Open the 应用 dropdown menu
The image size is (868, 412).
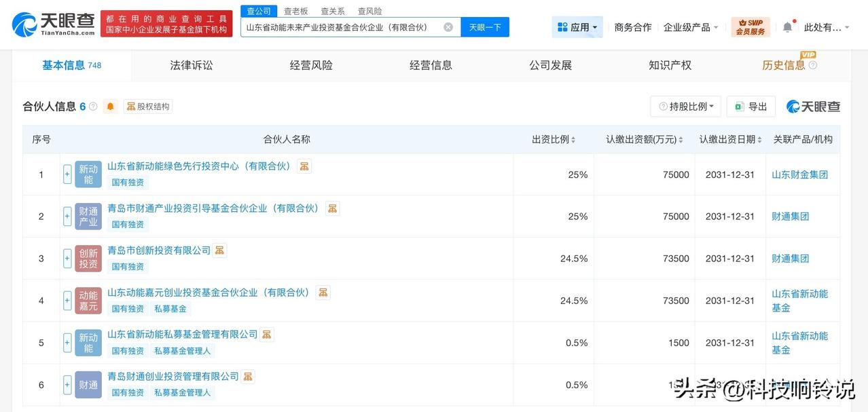point(577,27)
